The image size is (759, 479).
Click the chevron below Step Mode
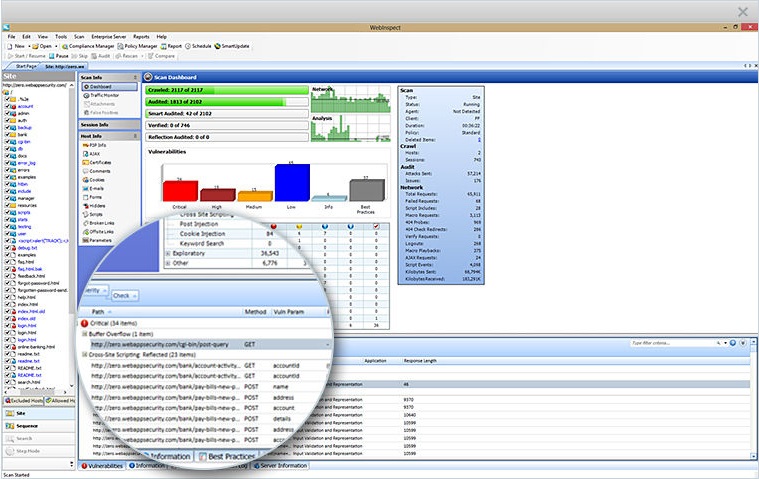tap(72, 464)
